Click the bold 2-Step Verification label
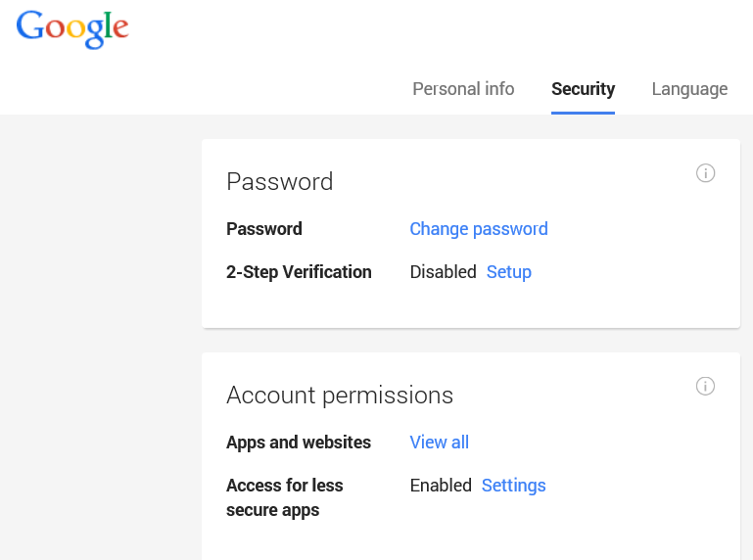The width and height of the screenshot is (753, 560). tap(299, 272)
